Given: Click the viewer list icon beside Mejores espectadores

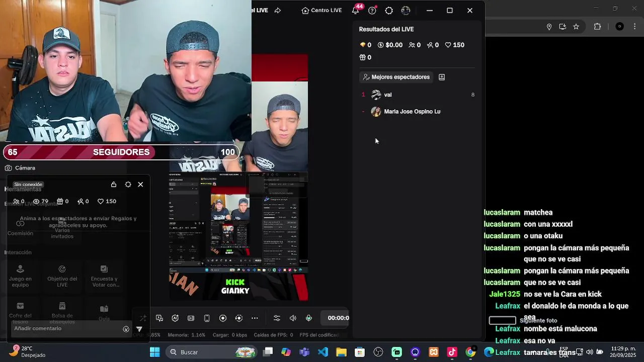Looking at the screenshot, I should 442,77.
